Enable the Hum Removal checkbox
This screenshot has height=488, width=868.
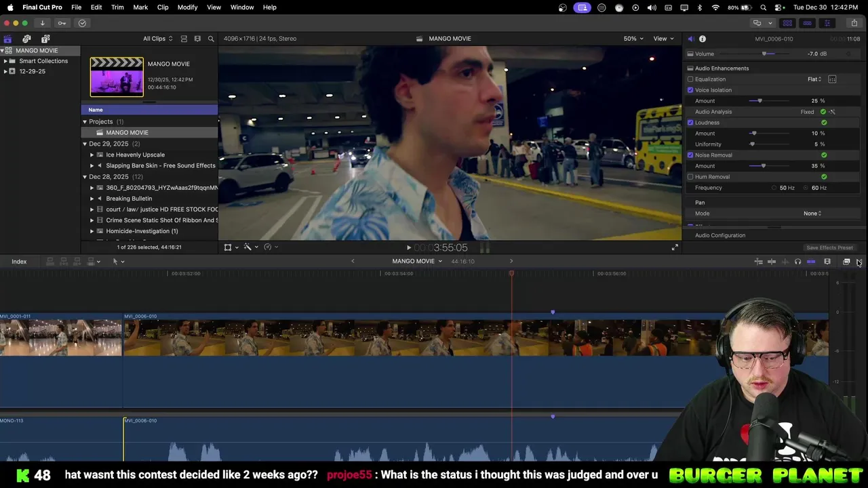tap(690, 177)
